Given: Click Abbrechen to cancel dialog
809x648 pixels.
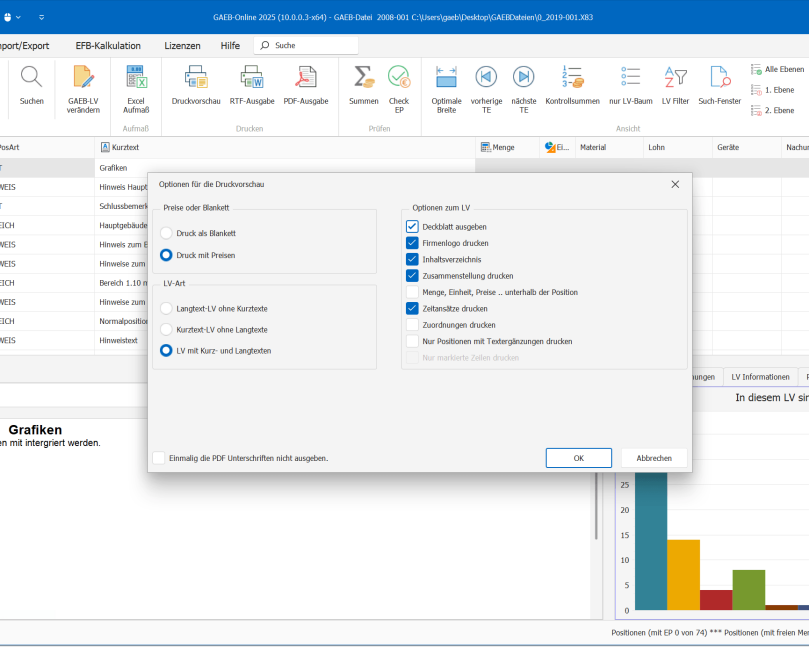Looking at the screenshot, I should point(654,458).
